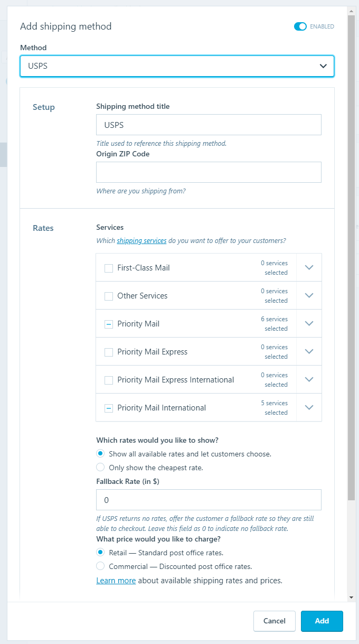Check the Priority Mail Express checkbox
The image size is (359, 644).
[x=108, y=352]
